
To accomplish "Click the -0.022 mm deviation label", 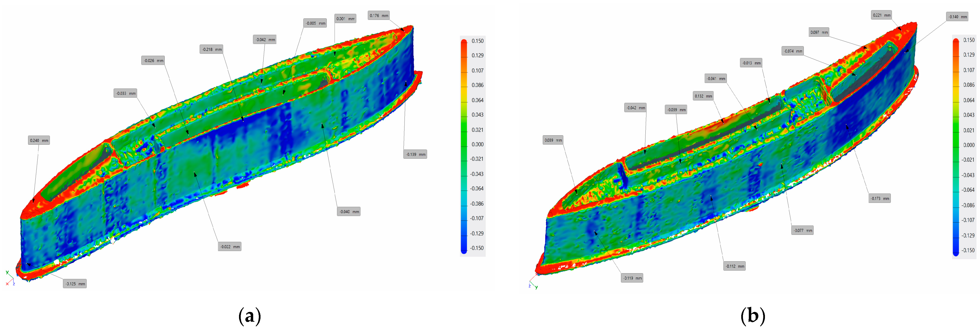I will pos(230,247).
